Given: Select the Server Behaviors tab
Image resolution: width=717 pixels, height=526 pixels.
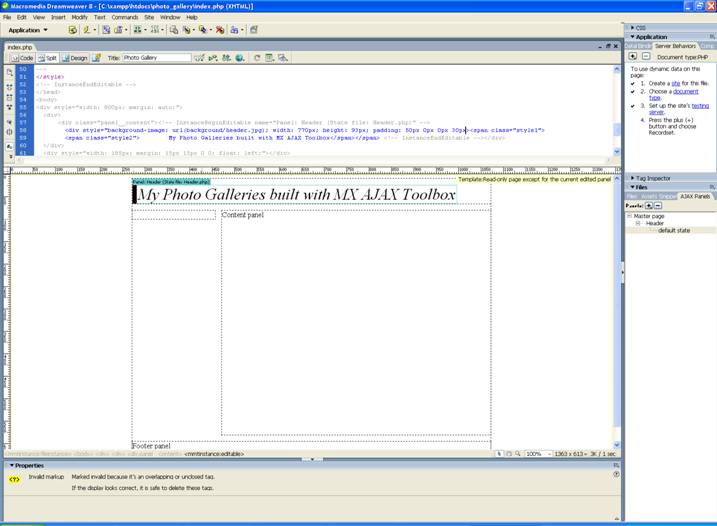Looking at the screenshot, I should 675,46.
